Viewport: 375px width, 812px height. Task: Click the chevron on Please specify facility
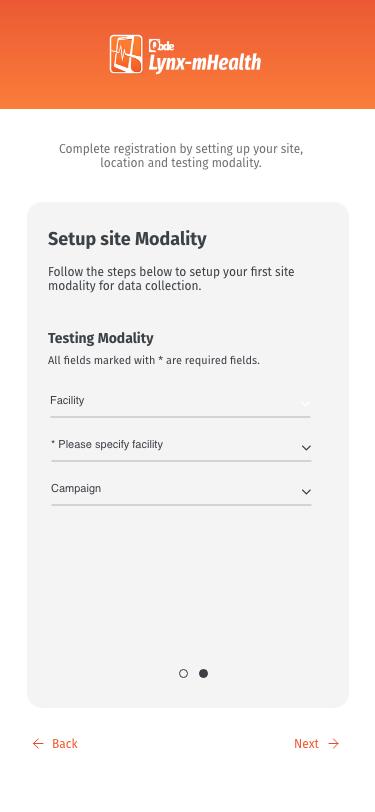coord(306,447)
